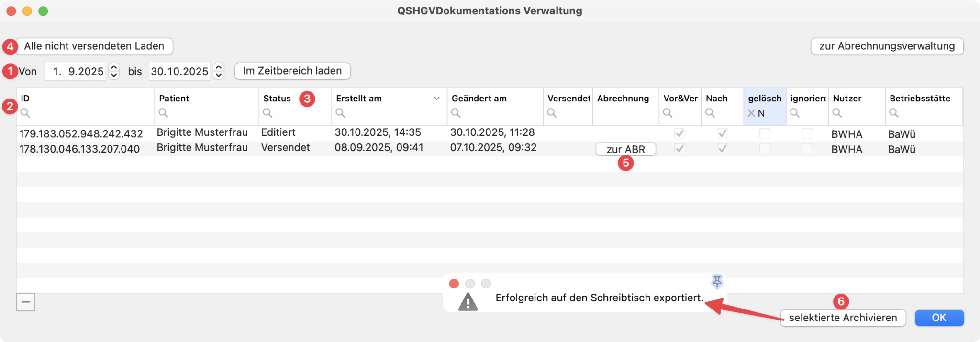
Task: Click the warning triangle in the notification popup
Action: [x=469, y=301]
